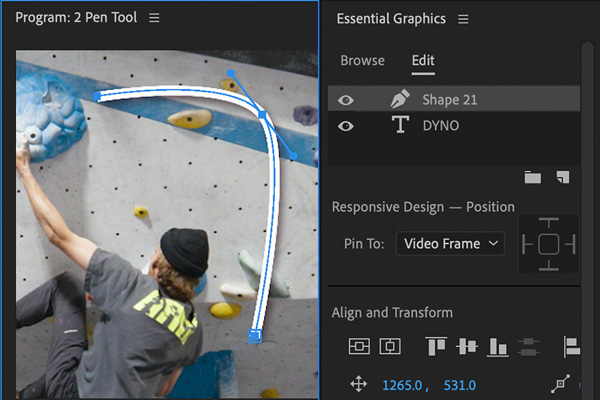The width and height of the screenshot is (600, 400).
Task: Open the Pin To Video Frame dropdown
Action: tap(450, 243)
